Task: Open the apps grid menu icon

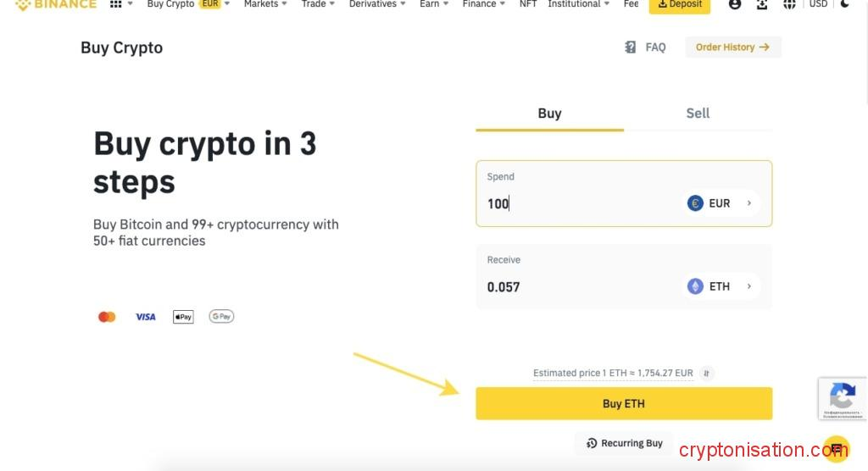Action: 116,4
